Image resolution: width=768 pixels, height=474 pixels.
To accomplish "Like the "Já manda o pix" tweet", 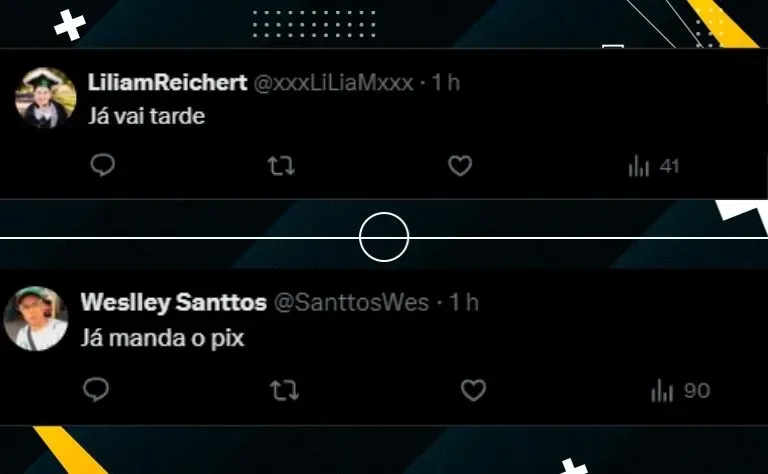I will click(x=473, y=390).
